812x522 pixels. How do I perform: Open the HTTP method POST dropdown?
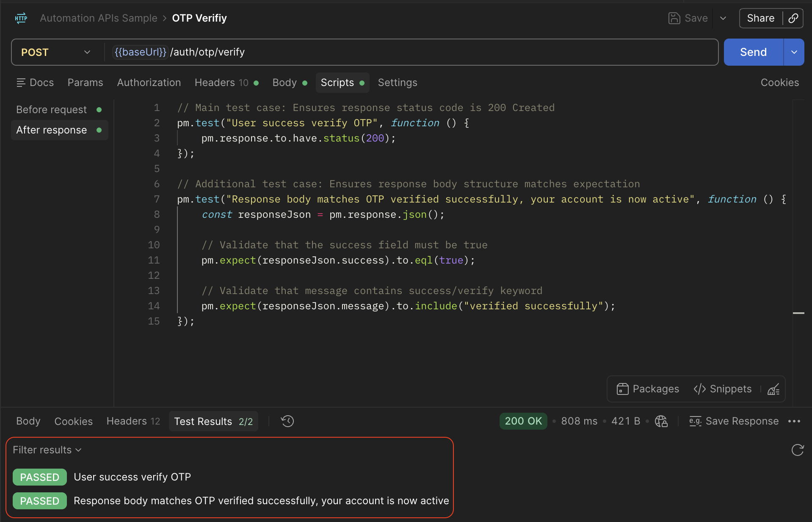pos(56,52)
